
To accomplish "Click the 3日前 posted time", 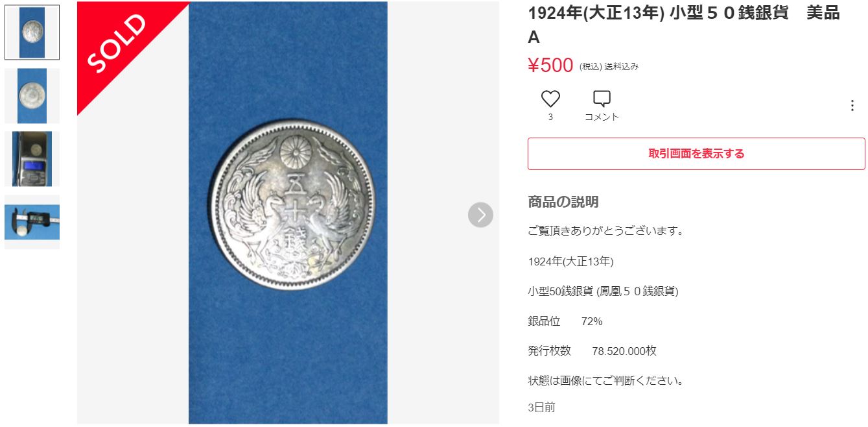I will [541, 408].
